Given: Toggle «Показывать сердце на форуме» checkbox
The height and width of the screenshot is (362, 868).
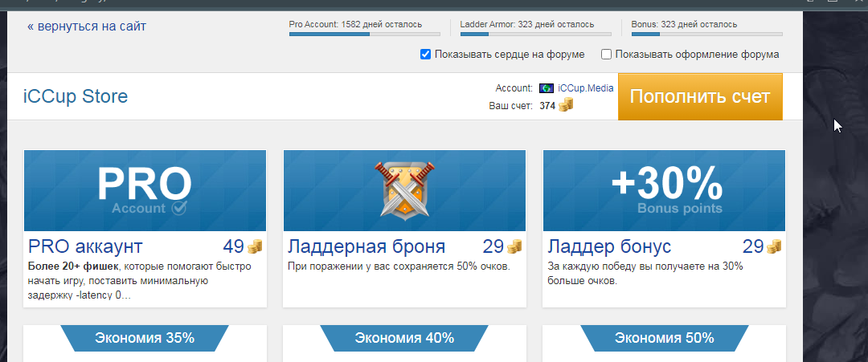Looking at the screenshot, I should click(x=425, y=54).
